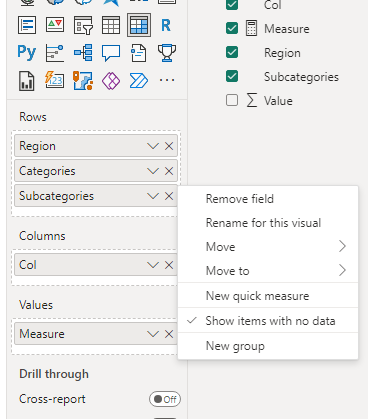Select the Table visual icon

click(111, 25)
